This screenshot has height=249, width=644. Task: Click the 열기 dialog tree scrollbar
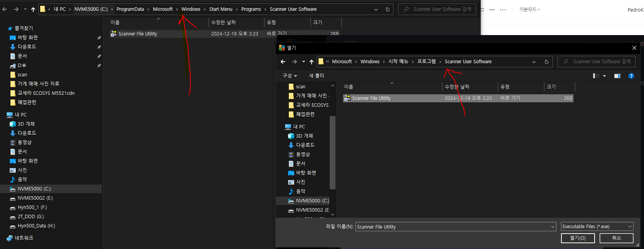pos(333,152)
